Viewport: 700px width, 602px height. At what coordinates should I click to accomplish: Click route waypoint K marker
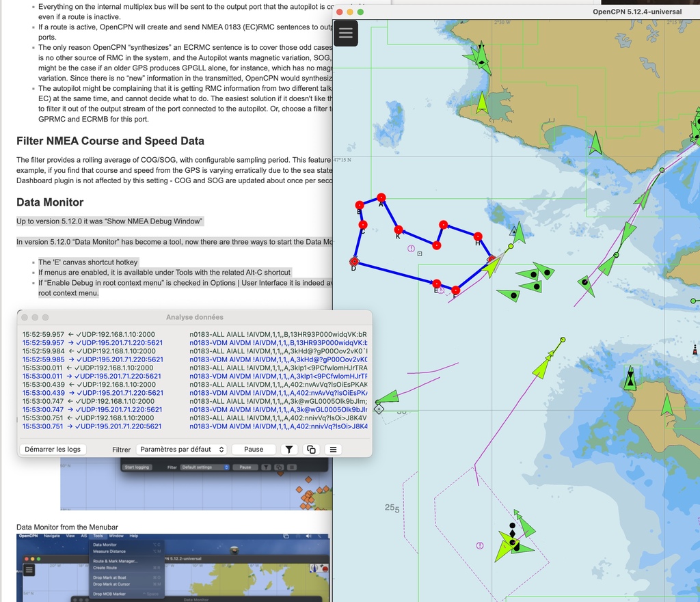(x=399, y=230)
